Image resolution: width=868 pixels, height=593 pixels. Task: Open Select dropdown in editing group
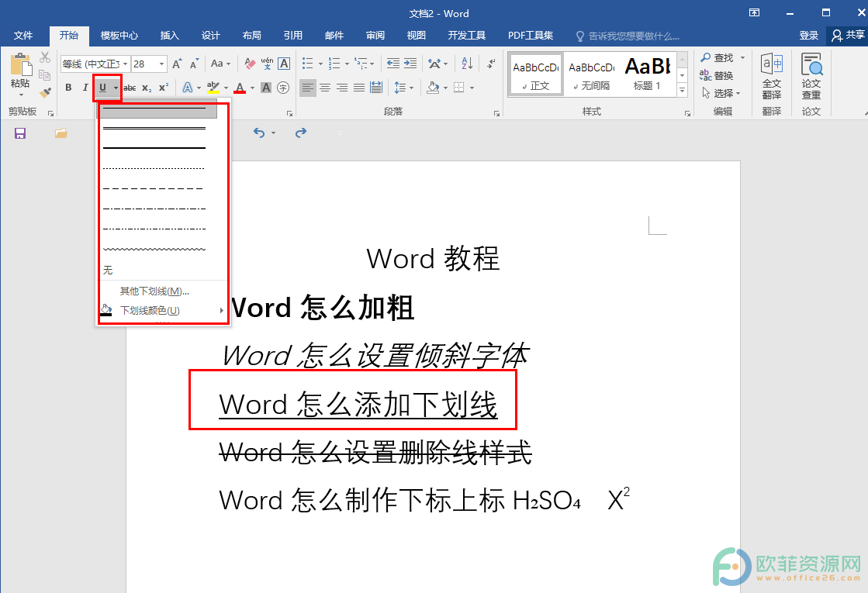coord(721,93)
